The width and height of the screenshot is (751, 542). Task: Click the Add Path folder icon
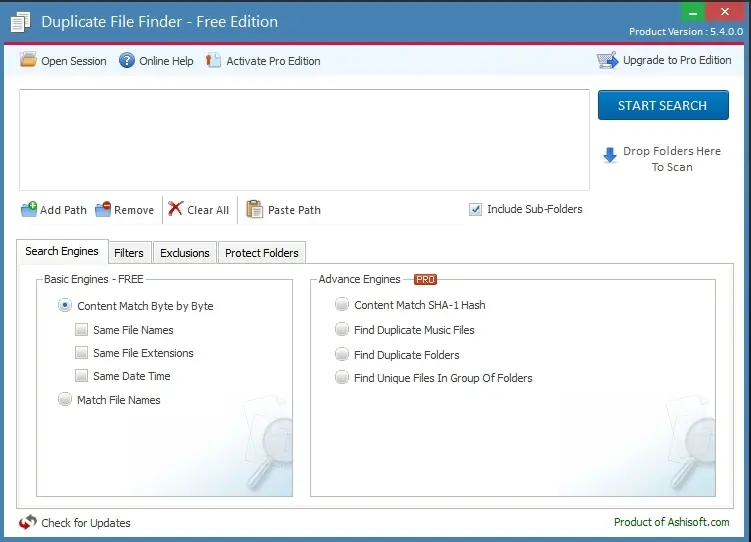(29, 209)
